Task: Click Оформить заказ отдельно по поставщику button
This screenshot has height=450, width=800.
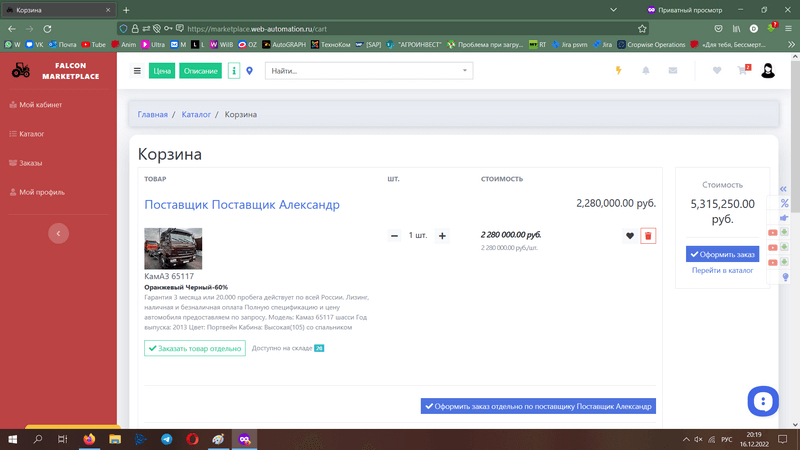Action: pyautogui.click(x=538, y=406)
